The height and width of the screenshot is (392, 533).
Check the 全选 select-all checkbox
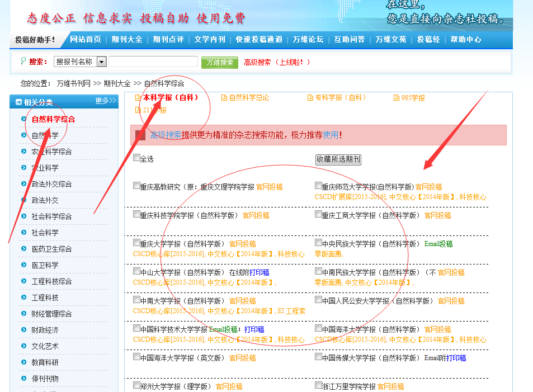tap(136, 158)
